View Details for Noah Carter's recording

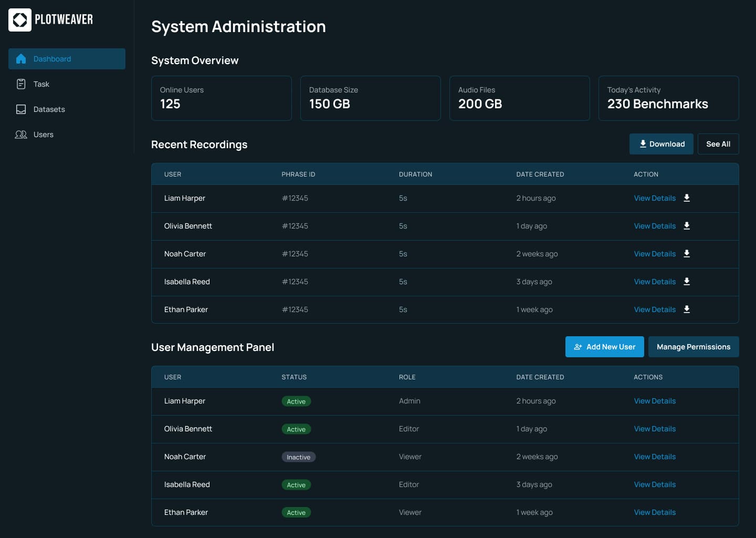(655, 254)
